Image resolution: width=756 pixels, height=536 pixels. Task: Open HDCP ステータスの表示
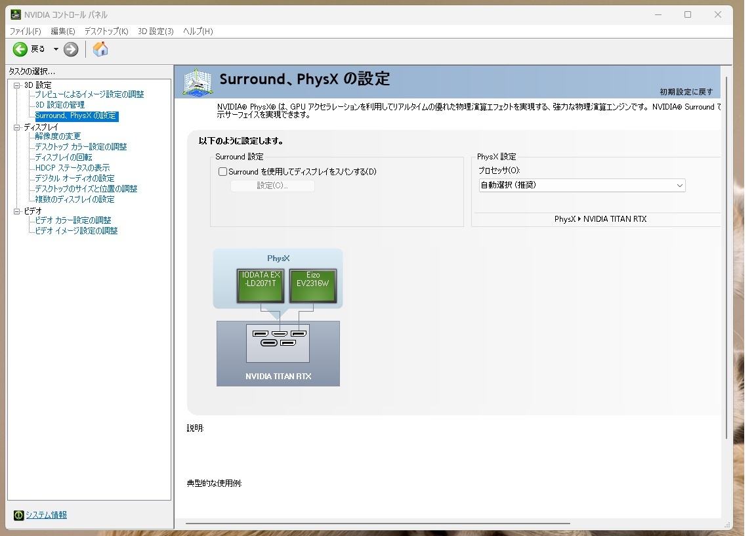(x=72, y=168)
